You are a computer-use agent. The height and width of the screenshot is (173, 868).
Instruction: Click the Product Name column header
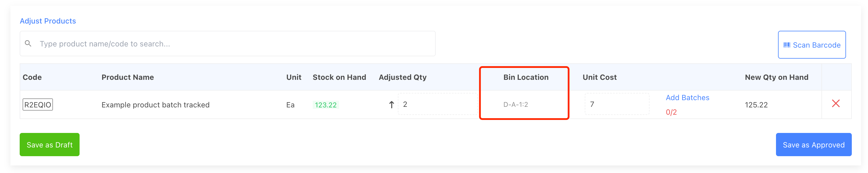127,77
